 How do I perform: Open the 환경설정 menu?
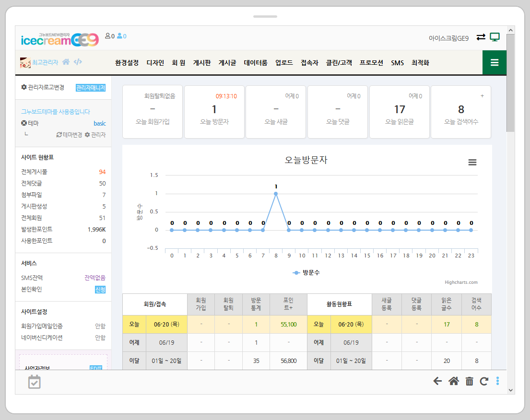tap(127, 63)
